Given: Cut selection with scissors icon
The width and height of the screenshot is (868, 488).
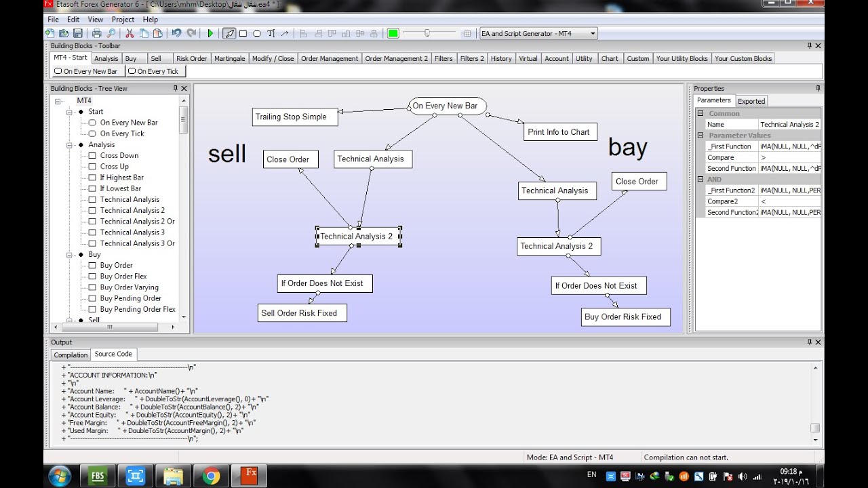Looking at the screenshot, I should coord(130,33).
